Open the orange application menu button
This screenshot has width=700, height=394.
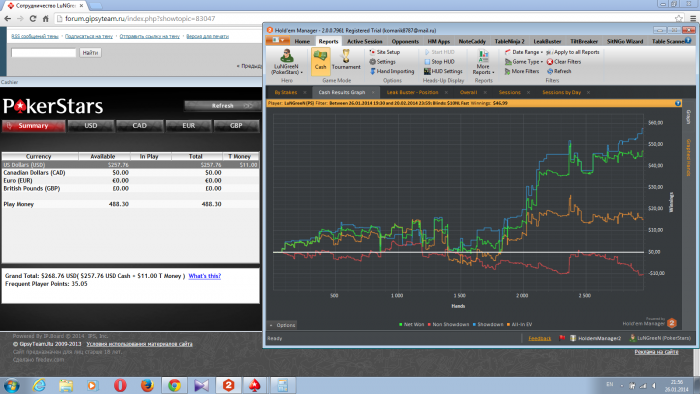point(278,41)
